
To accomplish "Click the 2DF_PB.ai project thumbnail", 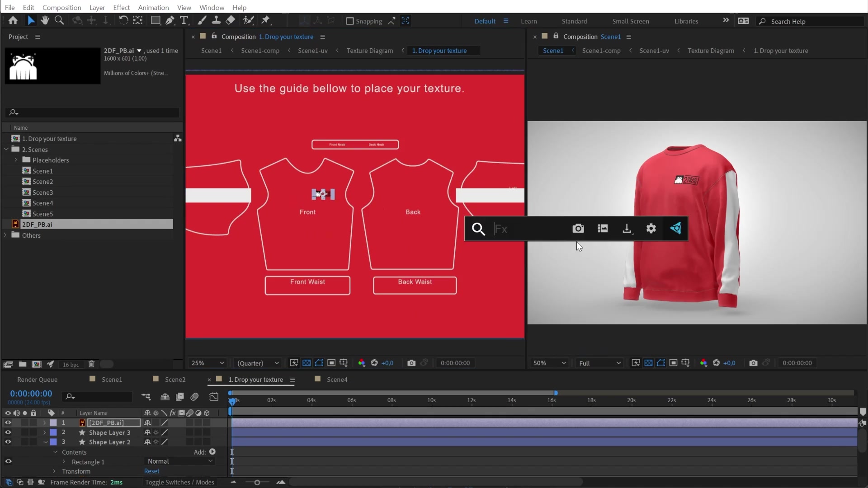I will [52, 66].
